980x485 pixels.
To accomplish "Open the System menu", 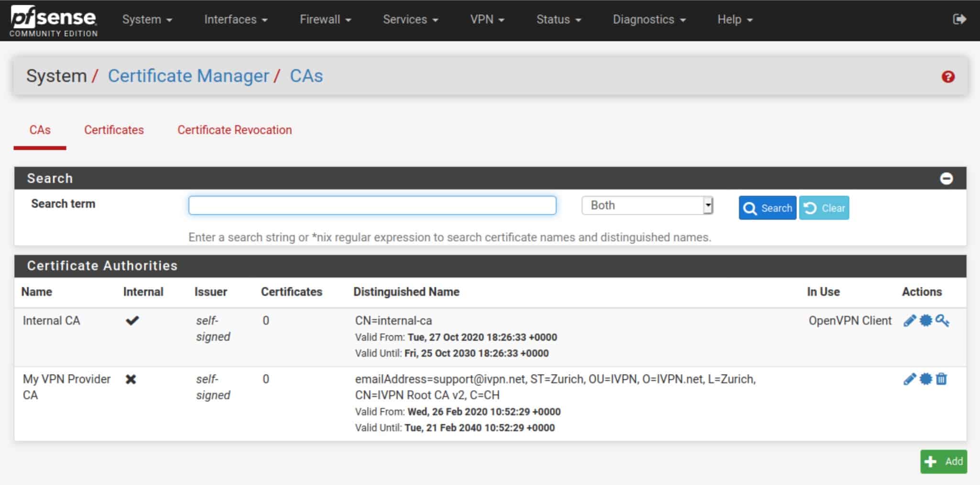I will click(147, 20).
